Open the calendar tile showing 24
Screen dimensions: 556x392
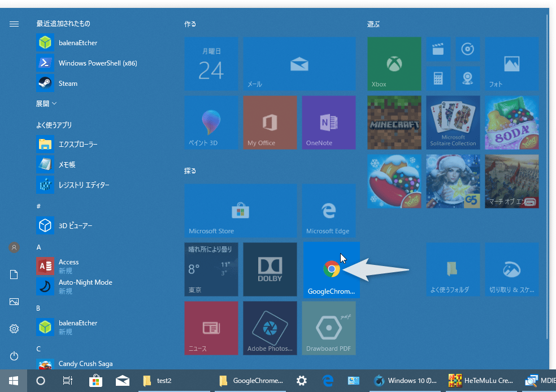[211, 64]
